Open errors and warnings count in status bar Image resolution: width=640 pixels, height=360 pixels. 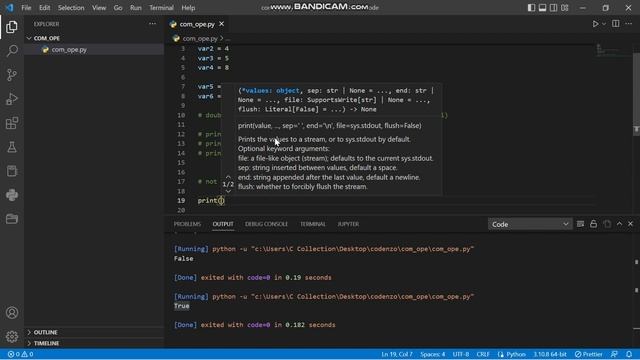tap(20, 354)
